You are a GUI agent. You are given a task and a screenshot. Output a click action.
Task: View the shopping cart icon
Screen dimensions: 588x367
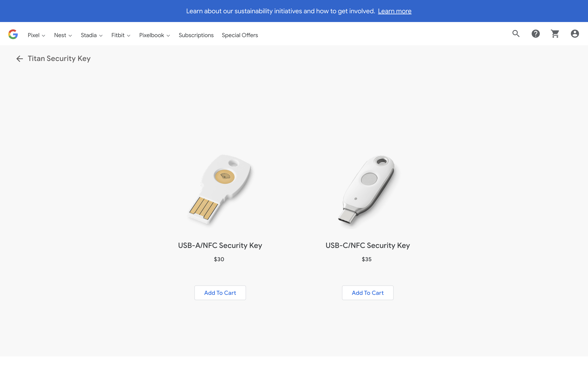[555, 34]
